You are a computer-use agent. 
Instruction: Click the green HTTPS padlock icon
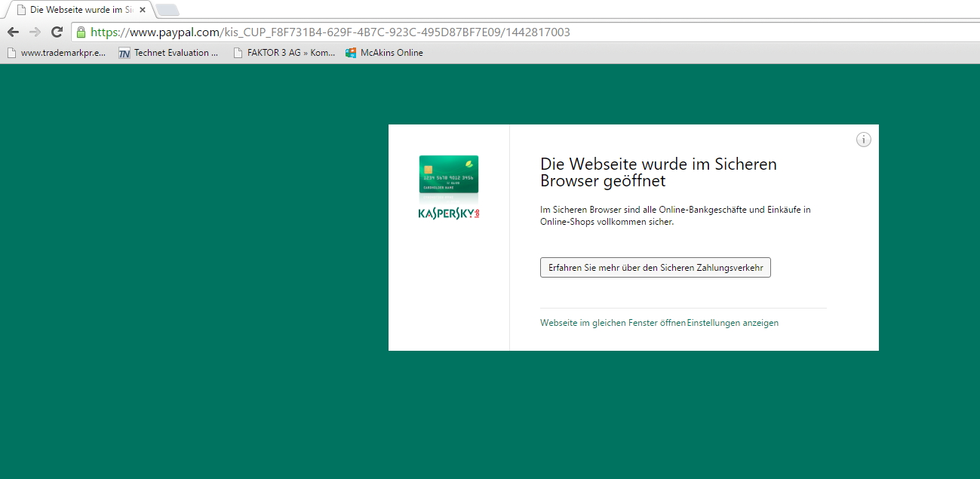[81, 32]
